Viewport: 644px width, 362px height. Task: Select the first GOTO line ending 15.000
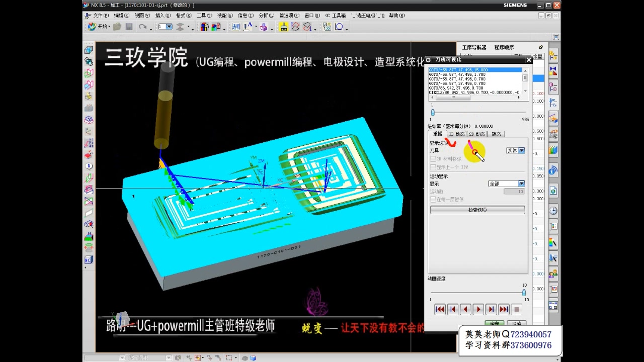click(475, 70)
